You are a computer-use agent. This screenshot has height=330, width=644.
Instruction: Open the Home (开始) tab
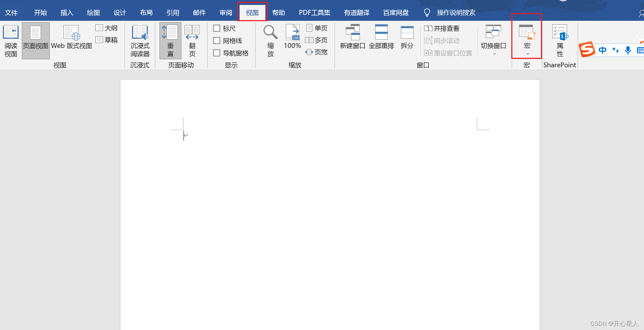[41, 13]
